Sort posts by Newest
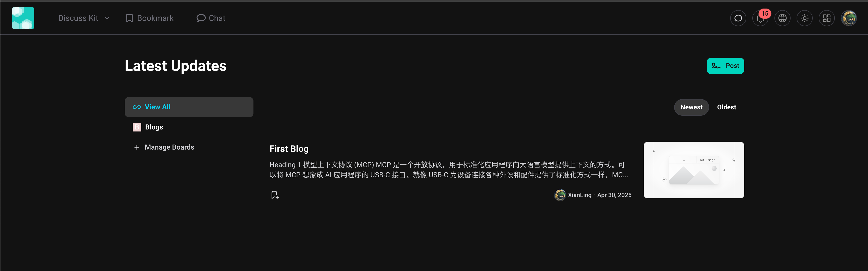 tap(691, 107)
